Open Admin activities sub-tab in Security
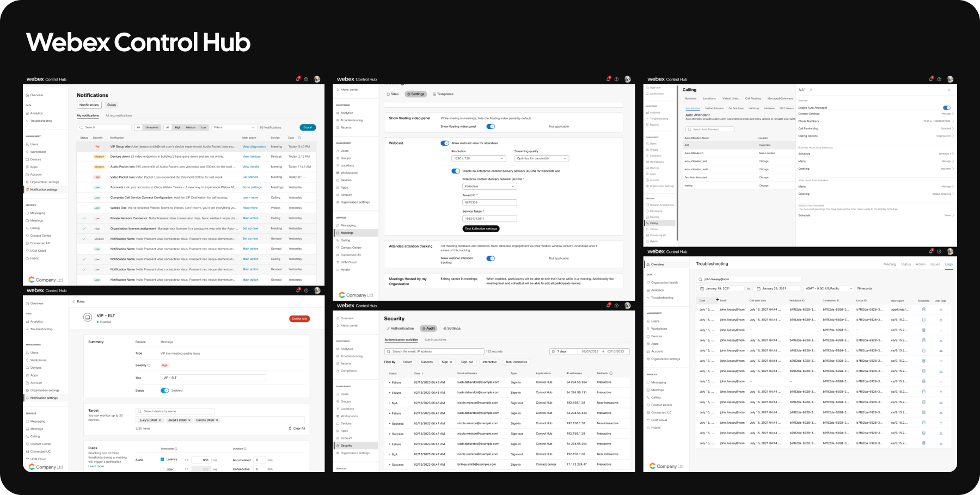 click(436, 340)
